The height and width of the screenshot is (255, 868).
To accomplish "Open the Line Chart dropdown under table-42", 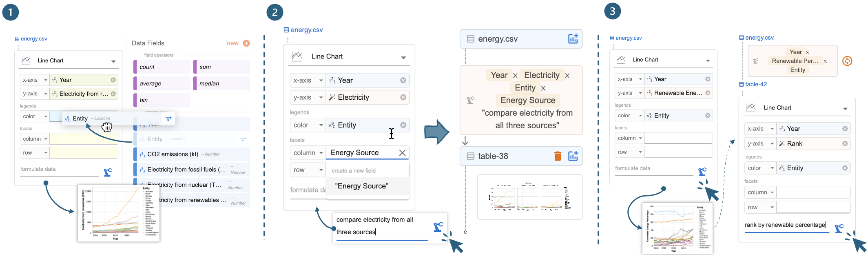I will tap(845, 108).
